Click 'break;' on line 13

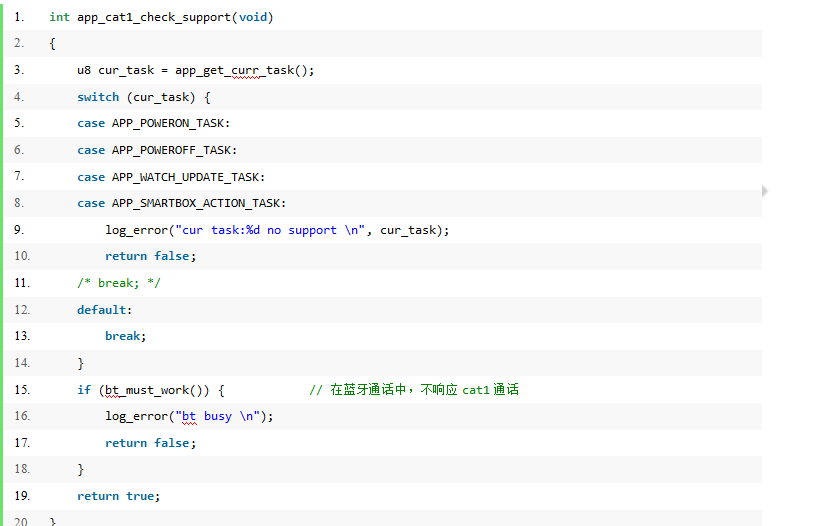point(126,336)
